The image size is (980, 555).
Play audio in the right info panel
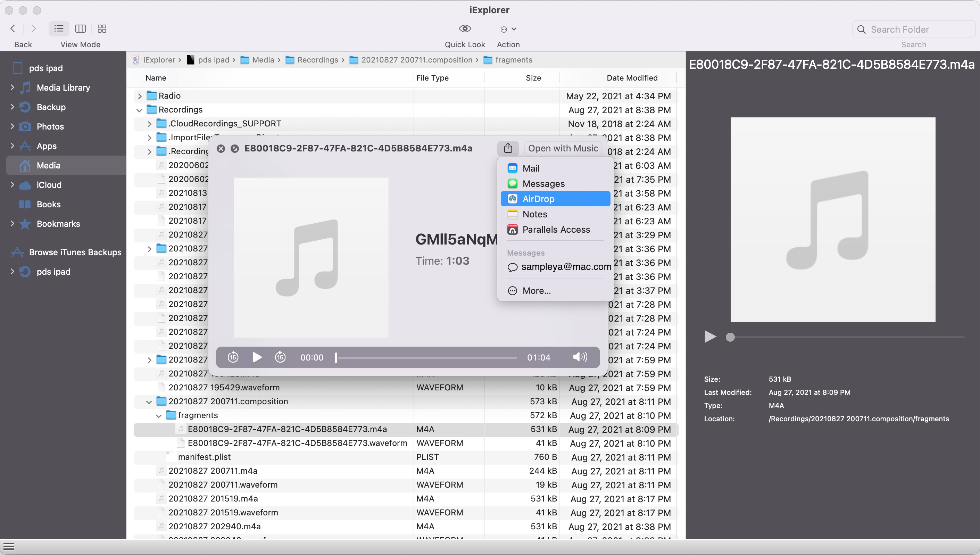pyautogui.click(x=710, y=337)
